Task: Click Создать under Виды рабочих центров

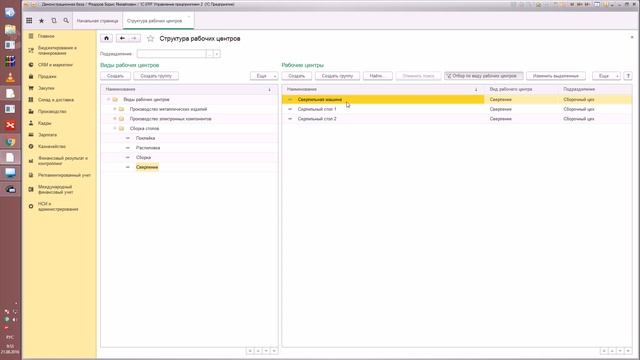Action: pos(116,76)
